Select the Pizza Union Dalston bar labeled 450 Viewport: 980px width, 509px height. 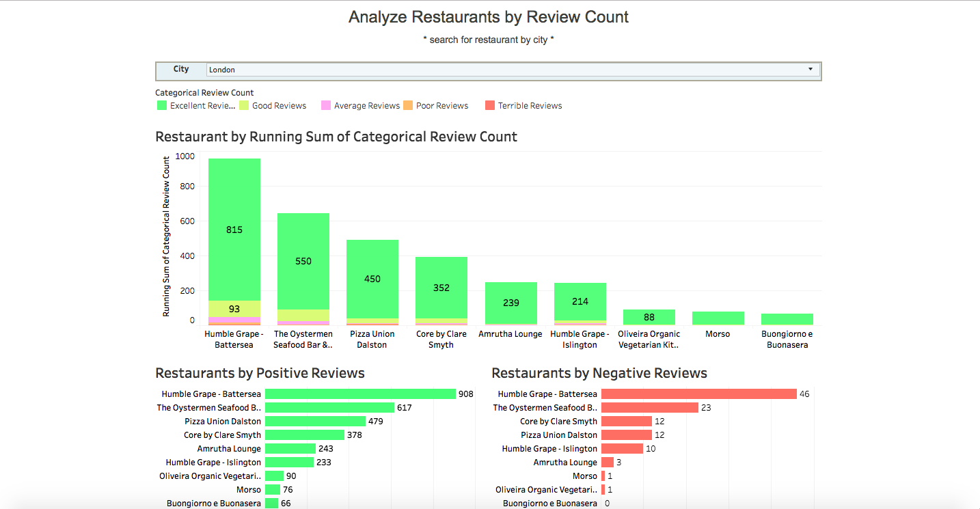(x=372, y=279)
